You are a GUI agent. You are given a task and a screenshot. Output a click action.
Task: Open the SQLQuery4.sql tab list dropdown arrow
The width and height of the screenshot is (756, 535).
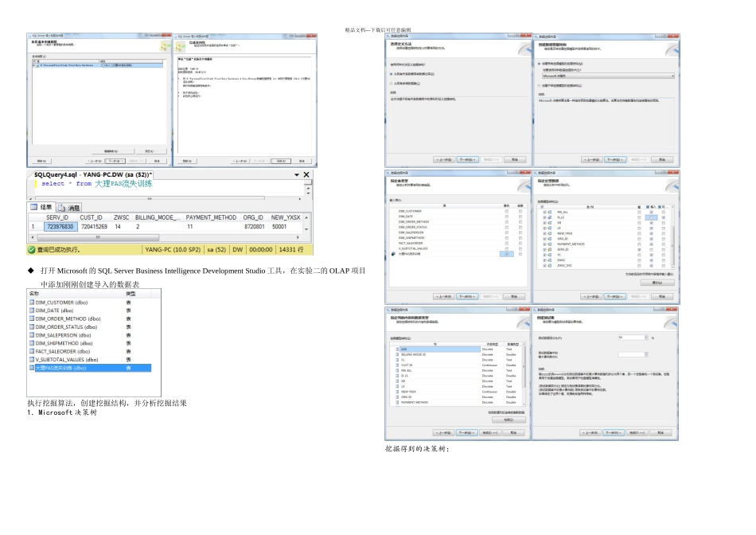(297, 174)
